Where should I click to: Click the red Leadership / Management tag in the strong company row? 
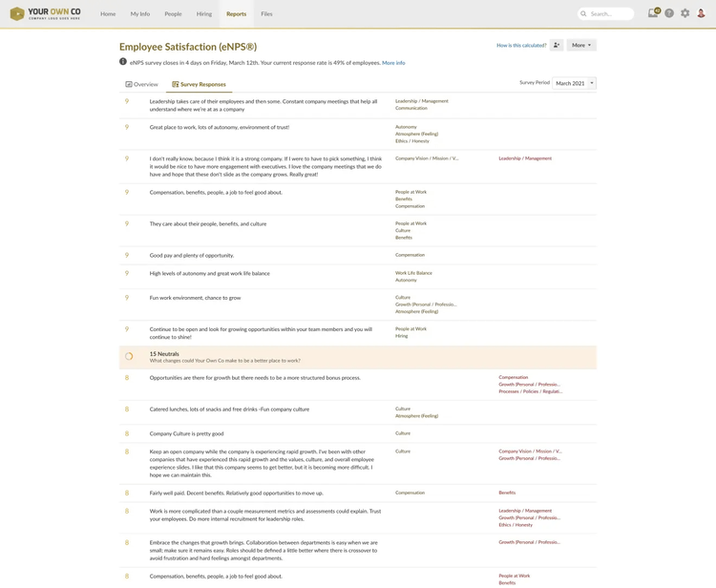pos(525,158)
